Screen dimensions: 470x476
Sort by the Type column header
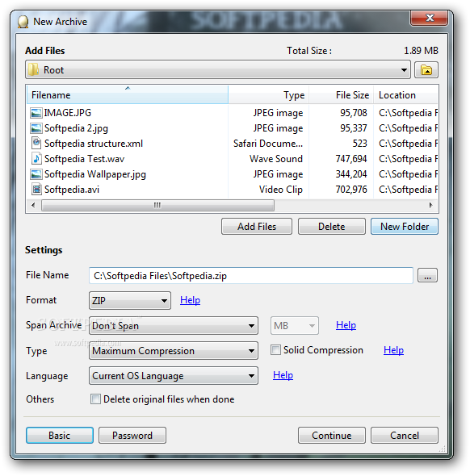[x=269, y=95]
